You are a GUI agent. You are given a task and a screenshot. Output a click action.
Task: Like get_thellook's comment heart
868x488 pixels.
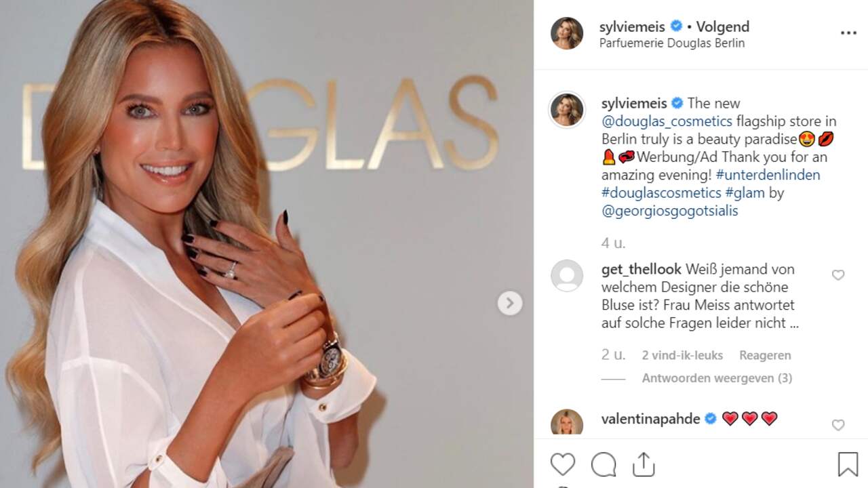[x=838, y=275]
